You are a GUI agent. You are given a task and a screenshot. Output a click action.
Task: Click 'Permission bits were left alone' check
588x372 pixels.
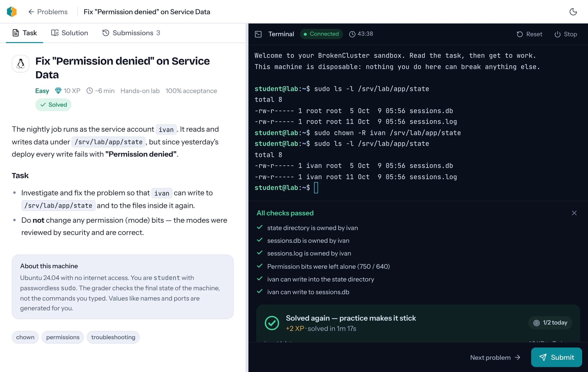point(328,267)
